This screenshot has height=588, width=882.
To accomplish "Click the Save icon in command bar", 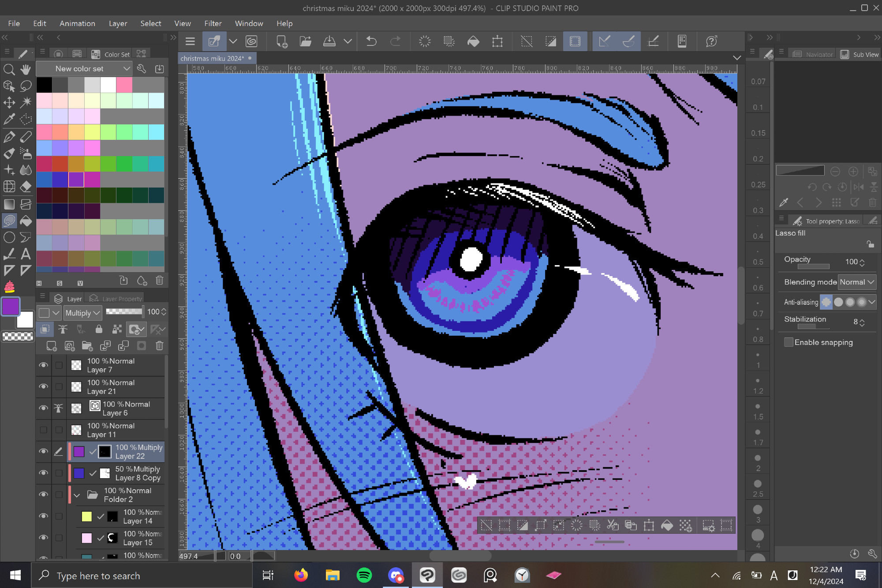I will pos(329,41).
